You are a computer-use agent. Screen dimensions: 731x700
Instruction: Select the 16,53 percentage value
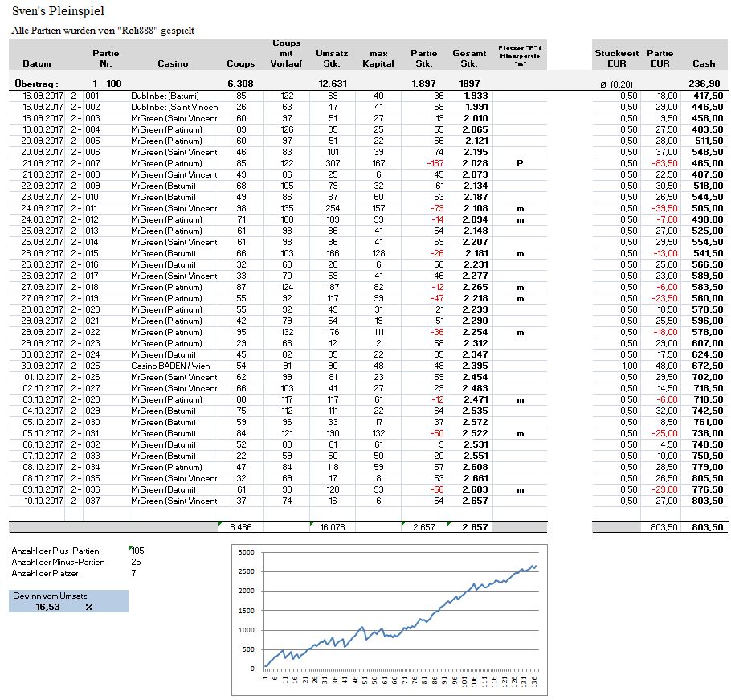[50, 607]
